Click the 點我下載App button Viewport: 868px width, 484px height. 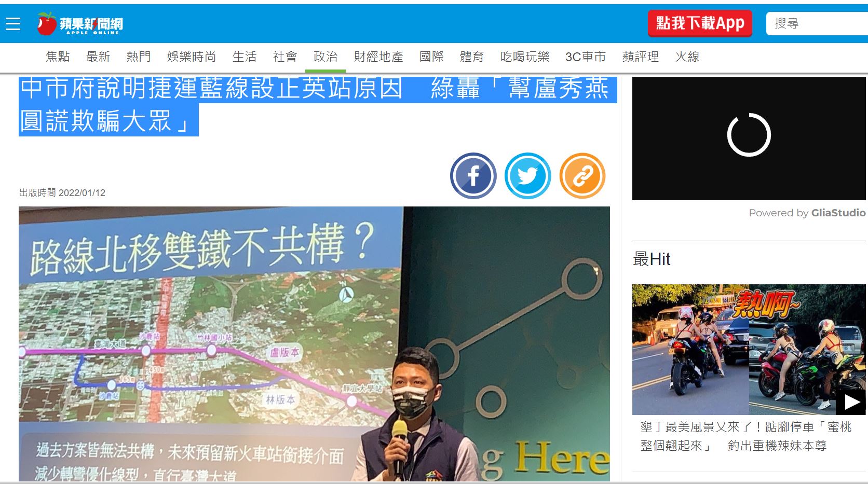[x=700, y=23]
